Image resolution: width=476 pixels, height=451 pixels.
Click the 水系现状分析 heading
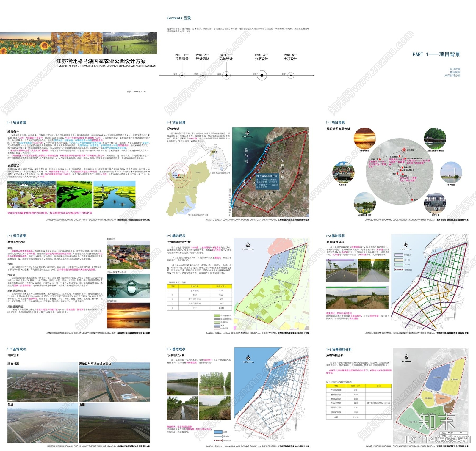176,355
